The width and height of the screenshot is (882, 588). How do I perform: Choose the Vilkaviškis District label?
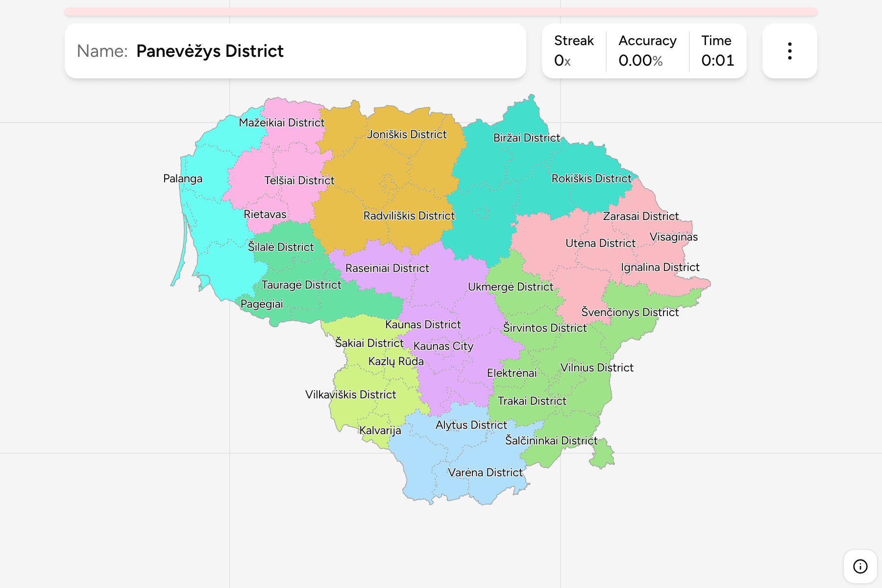[350, 394]
